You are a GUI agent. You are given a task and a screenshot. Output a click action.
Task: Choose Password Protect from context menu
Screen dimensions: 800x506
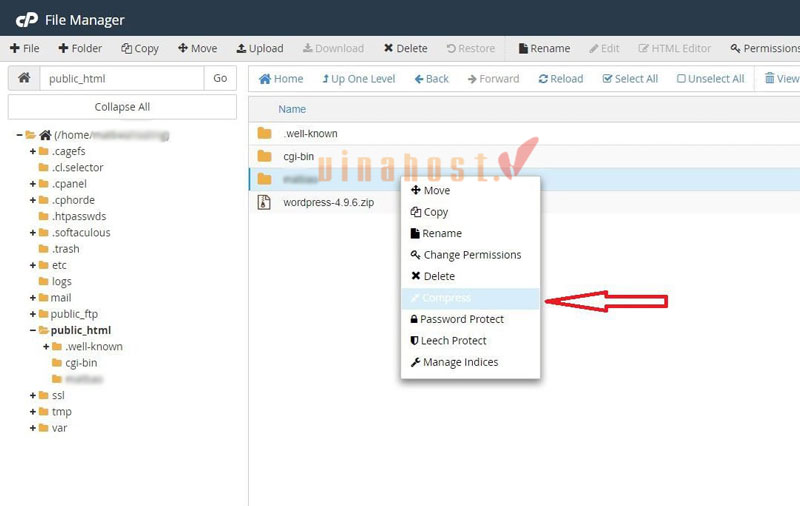point(470,319)
